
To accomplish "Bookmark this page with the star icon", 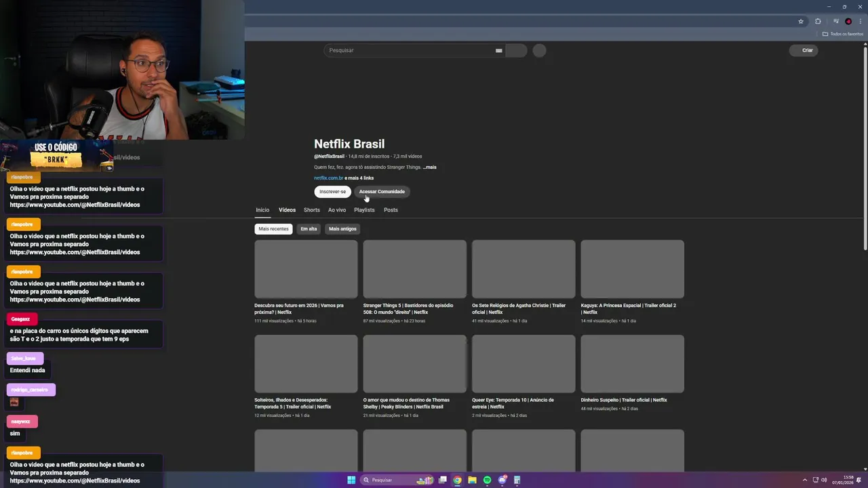I will pyautogui.click(x=801, y=21).
